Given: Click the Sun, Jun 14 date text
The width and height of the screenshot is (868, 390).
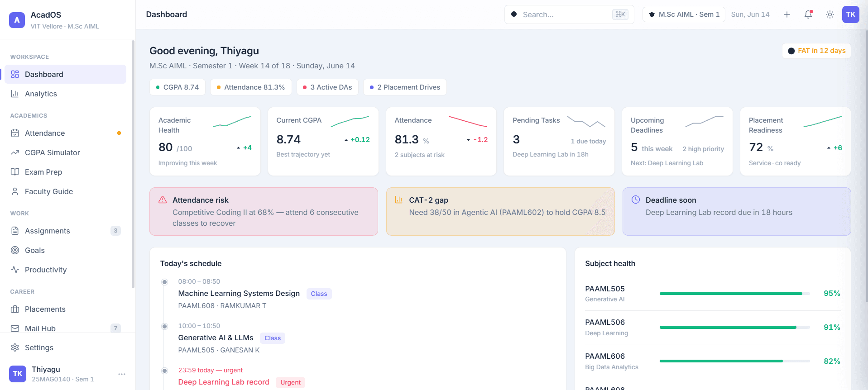Looking at the screenshot, I should coord(750,14).
